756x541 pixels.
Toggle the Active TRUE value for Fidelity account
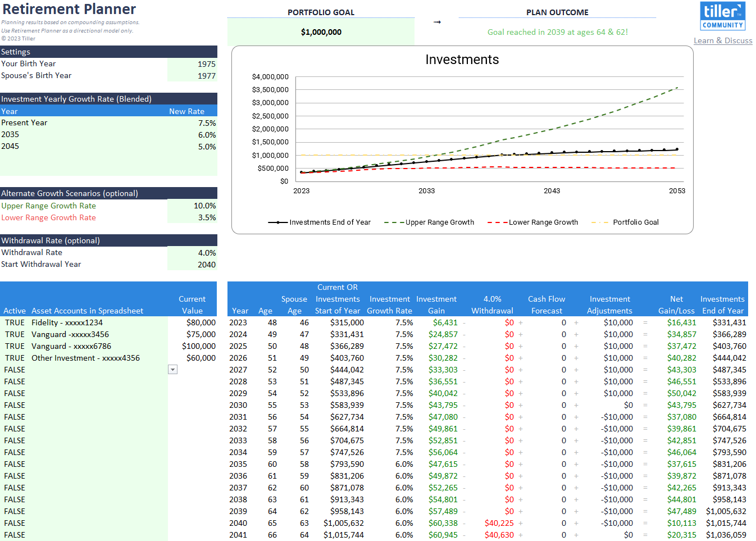click(15, 322)
